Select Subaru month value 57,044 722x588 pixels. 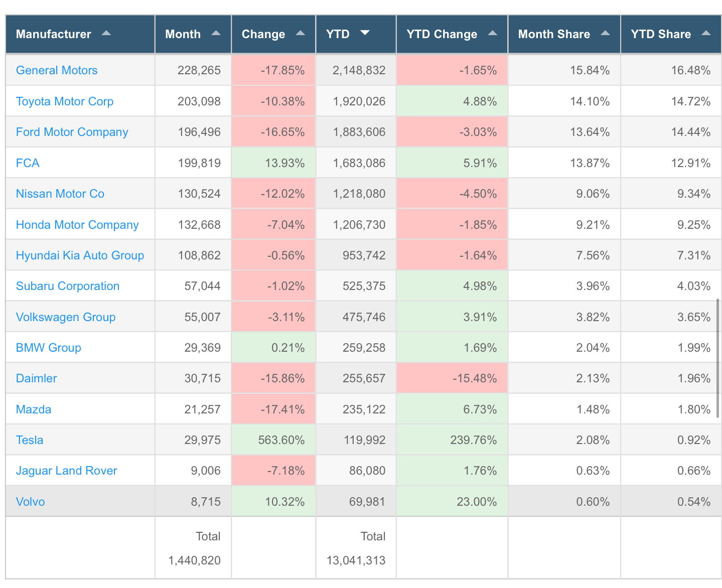(203, 286)
